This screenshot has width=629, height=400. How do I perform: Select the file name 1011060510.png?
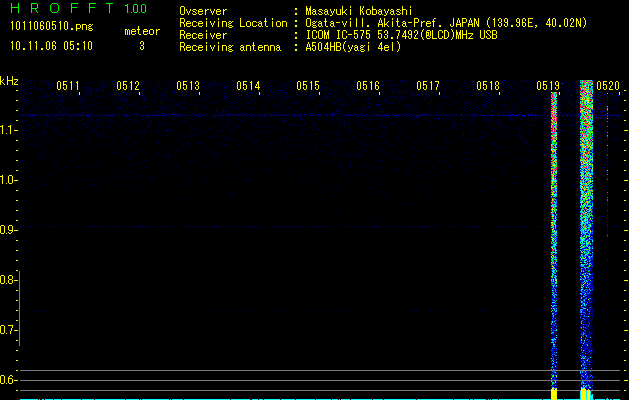pos(52,27)
